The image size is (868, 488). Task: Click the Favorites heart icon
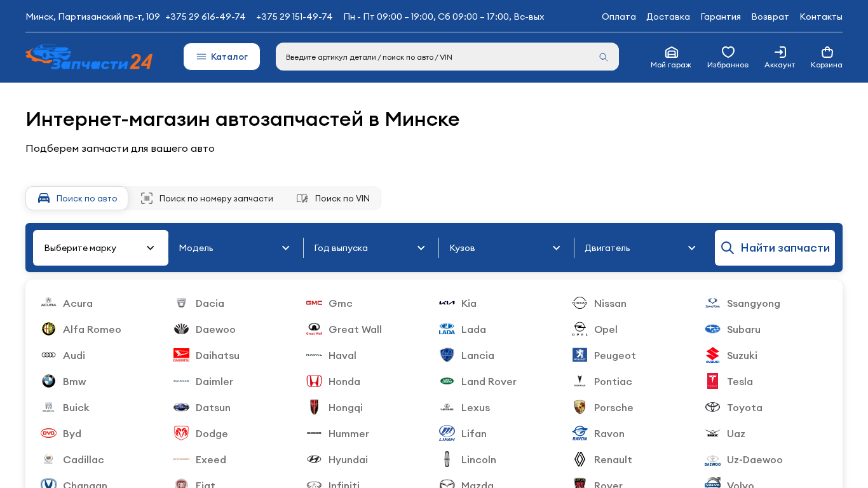click(728, 52)
